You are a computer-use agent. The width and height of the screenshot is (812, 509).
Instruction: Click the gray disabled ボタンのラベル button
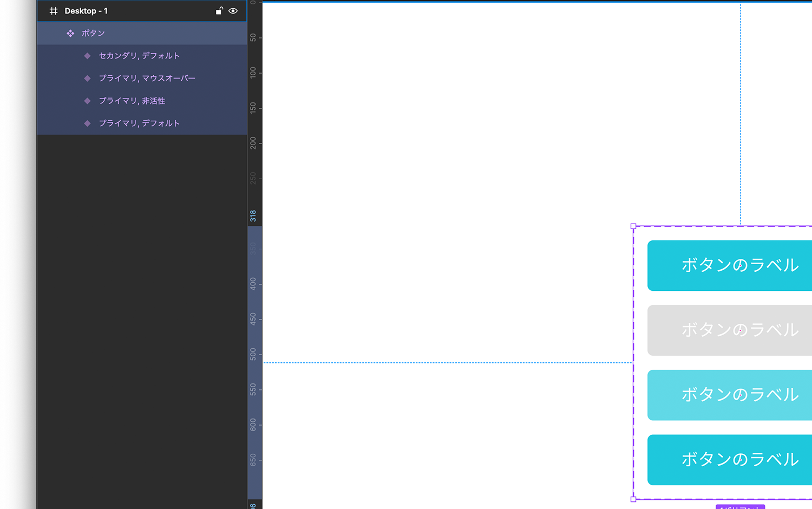point(730,330)
